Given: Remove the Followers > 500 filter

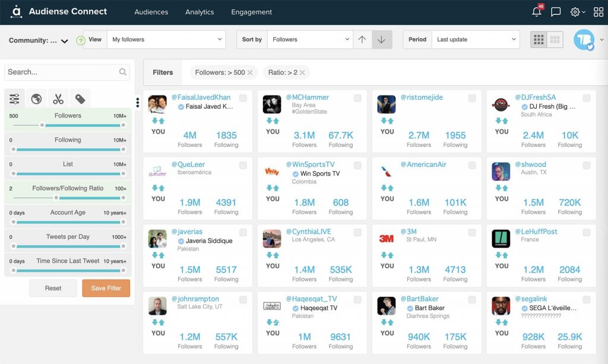Looking at the screenshot, I should pos(250,72).
